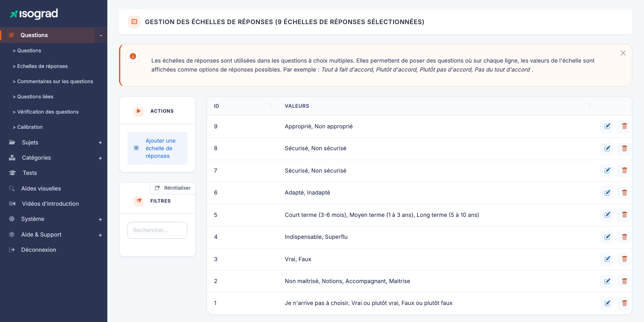Image resolution: width=644 pixels, height=322 pixels.
Task: Edit the 'Adapté, Inadapté' scale
Action: tap(607, 193)
